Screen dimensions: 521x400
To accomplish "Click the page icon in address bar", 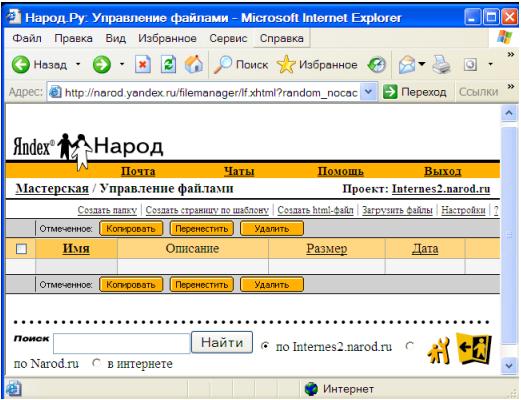I will pos(55,92).
